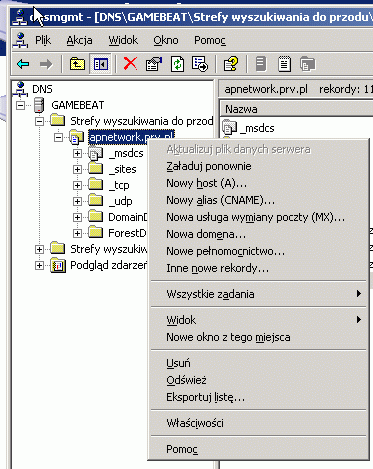
Task: Click the Podgląd zdarzeń event viewer icon
Action: (x=58, y=266)
